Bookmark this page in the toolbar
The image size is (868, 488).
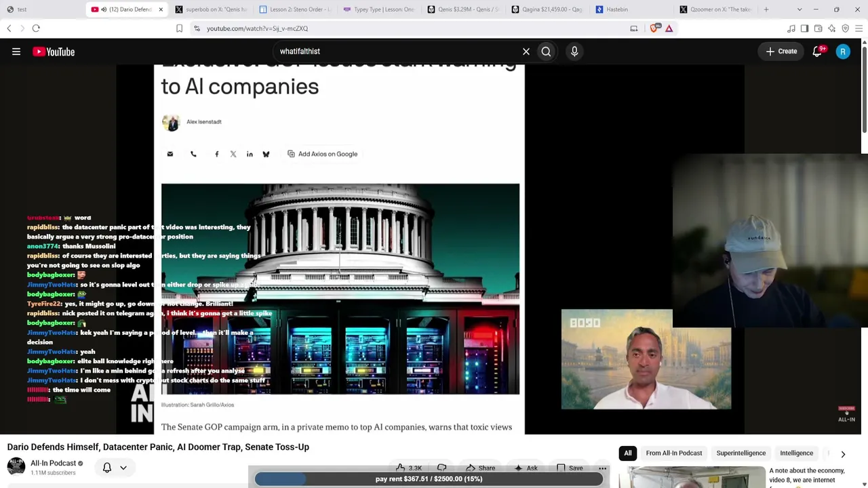[179, 28]
